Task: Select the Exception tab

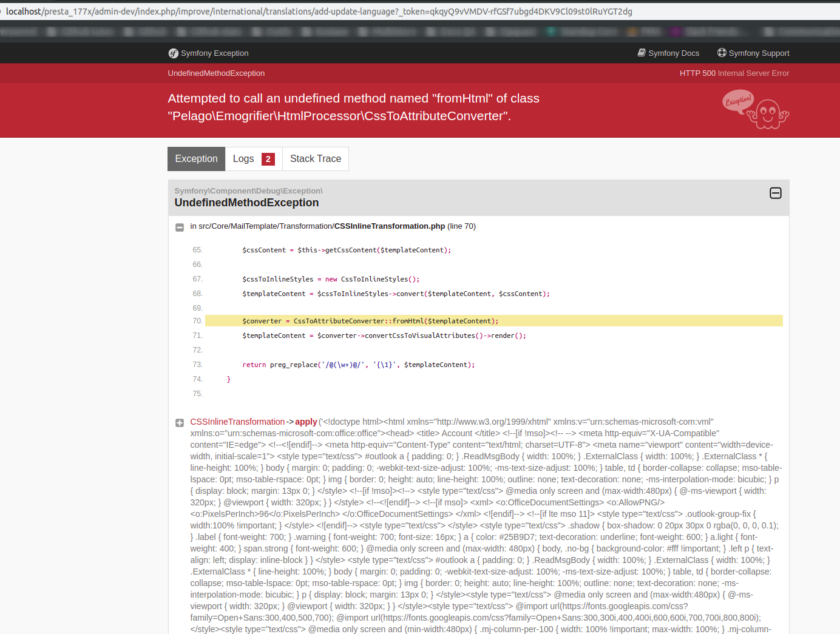Action: [196, 158]
